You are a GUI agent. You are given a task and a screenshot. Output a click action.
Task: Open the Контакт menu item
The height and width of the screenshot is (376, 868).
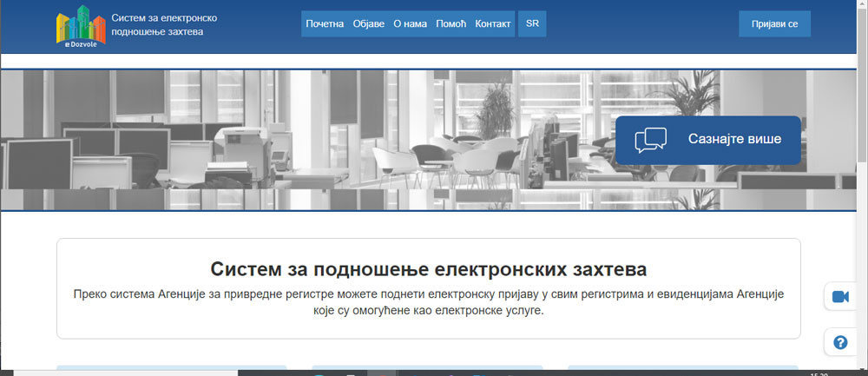(x=493, y=23)
